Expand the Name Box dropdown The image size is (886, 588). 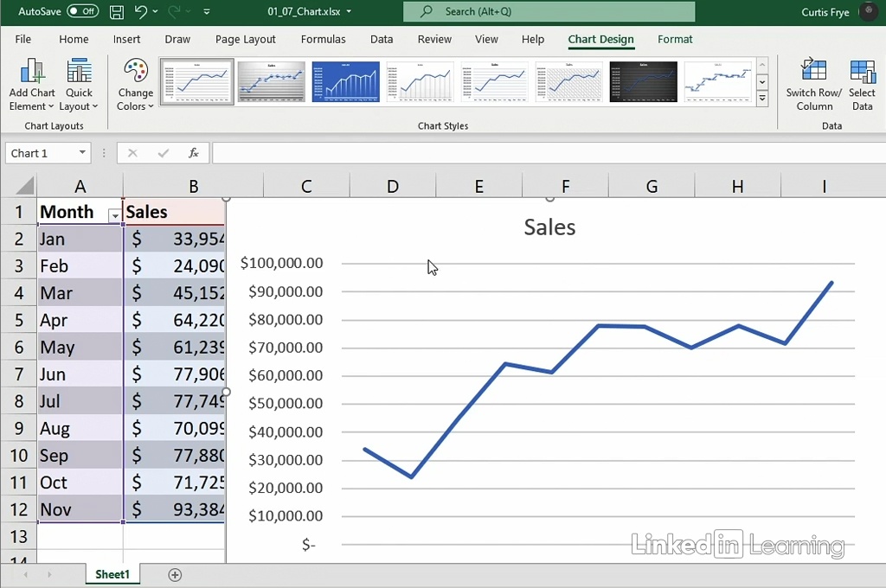[x=82, y=153]
